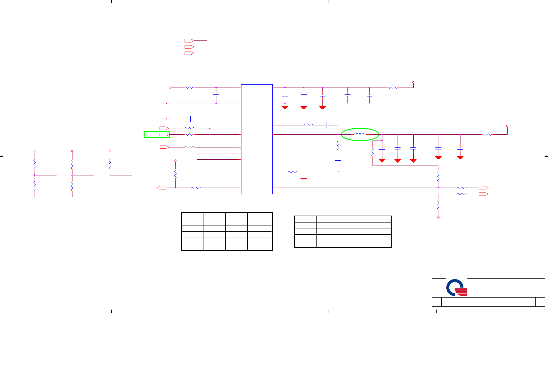Select the capacitor wired to the left ground symbol

point(190,119)
